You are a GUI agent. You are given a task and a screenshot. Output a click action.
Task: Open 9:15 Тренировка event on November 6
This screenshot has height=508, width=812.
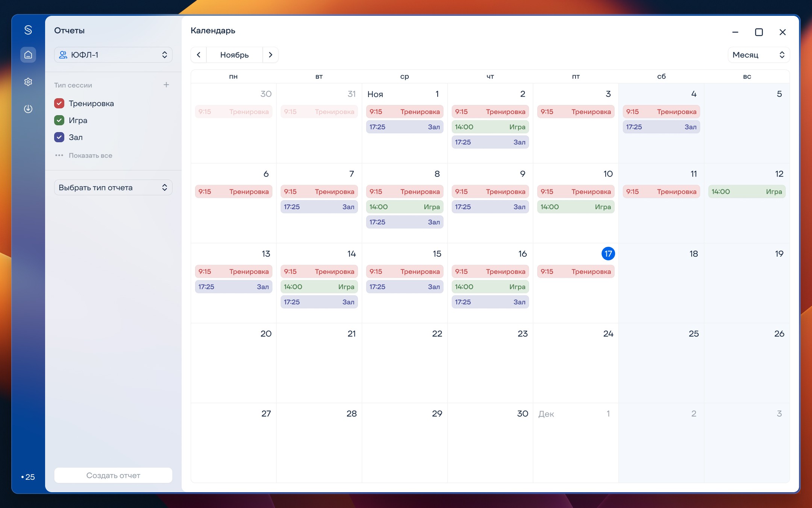233,192
